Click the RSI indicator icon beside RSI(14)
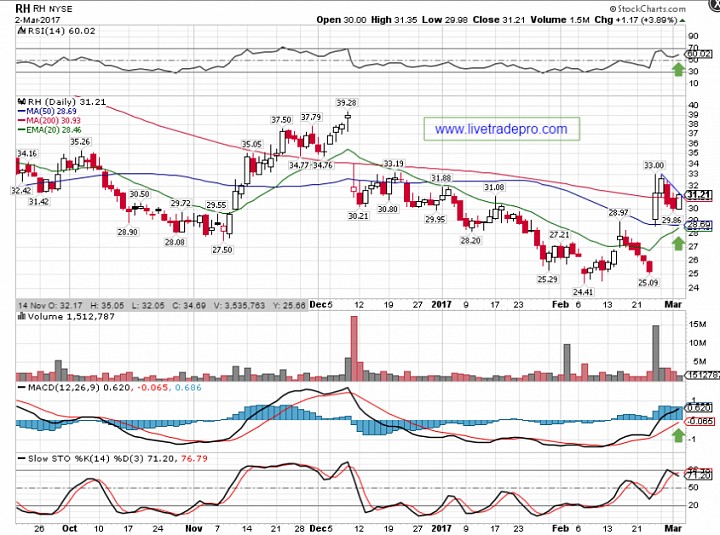Image resolution: width=720 pixels, height=535 pixels. point(21,31)
